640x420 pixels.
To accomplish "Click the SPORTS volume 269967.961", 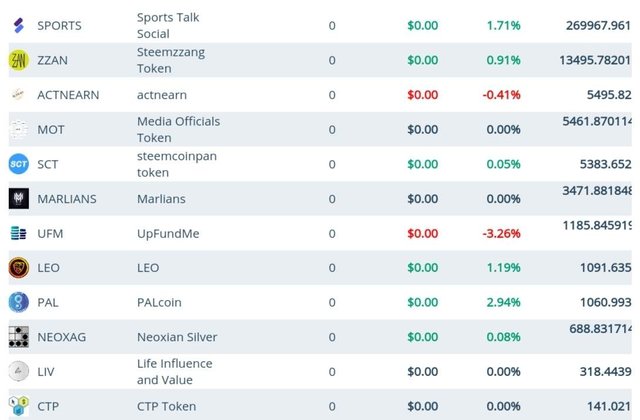I will [598, 26].
